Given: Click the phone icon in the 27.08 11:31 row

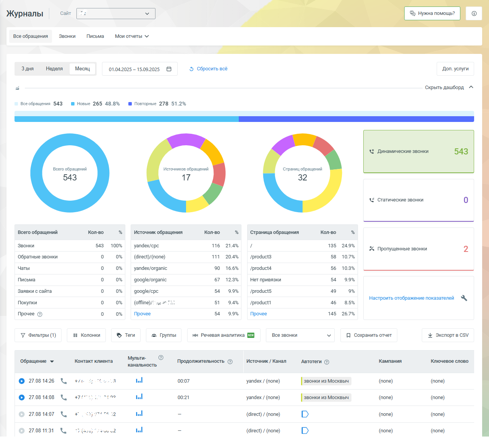Looking at the screenshot, I should 64,431.
